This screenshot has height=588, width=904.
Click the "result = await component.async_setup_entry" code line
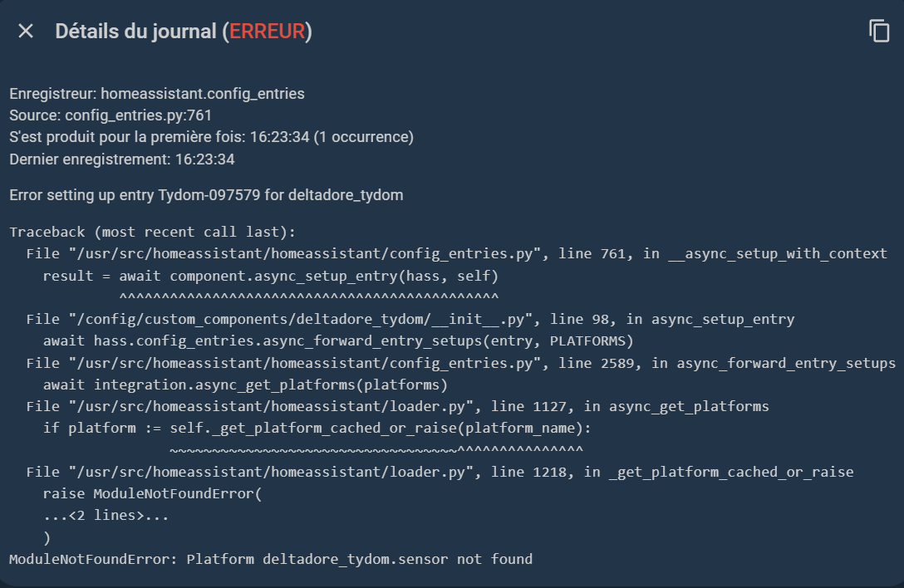point(270,276)
